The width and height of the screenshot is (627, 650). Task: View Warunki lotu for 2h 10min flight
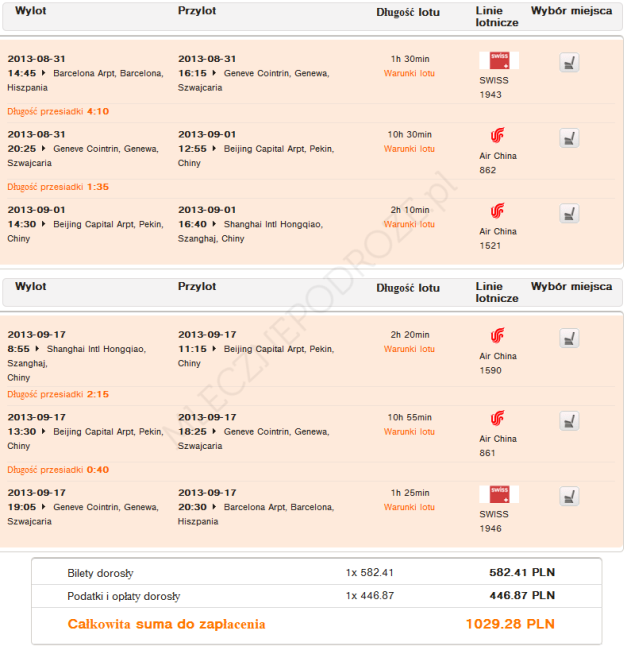pos(409,224)
